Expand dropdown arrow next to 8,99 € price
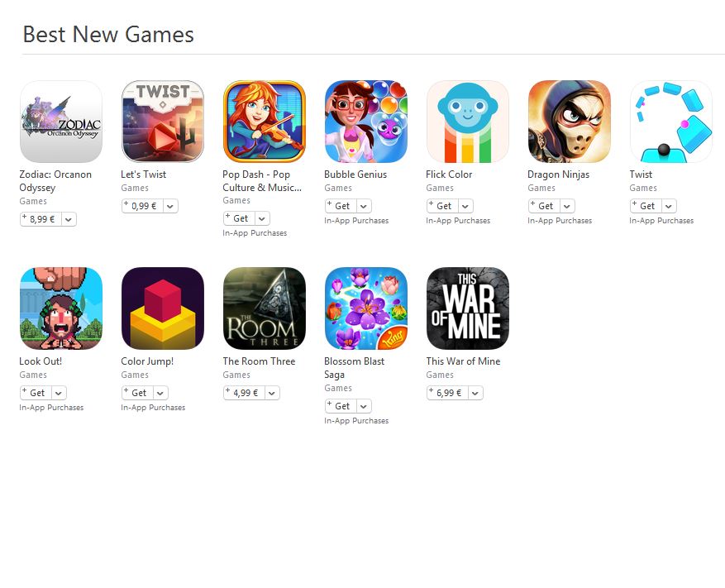 (x=69, y=219)
